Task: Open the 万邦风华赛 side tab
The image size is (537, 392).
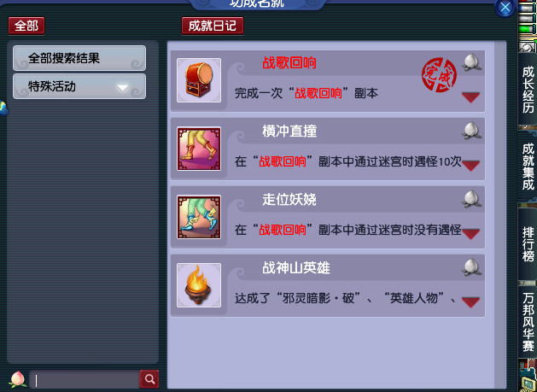Action: [x=528, y=322]
